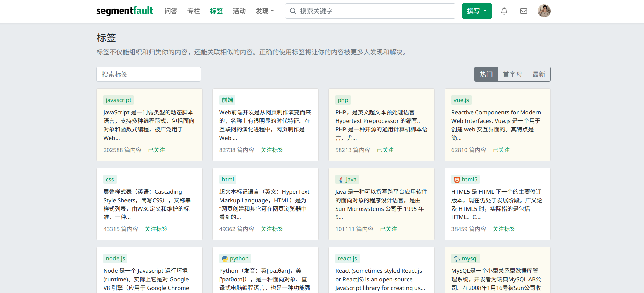644x293 pixels.
Task: Follow the css tag via 关注标签
Action: tap(156, 229)
